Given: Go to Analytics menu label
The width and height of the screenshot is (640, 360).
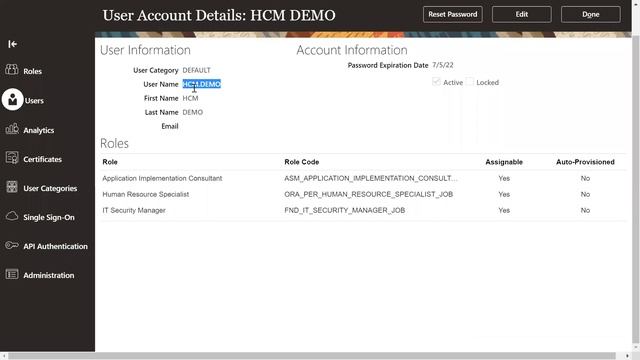Looking at the screenshot, I should [38, 130].
